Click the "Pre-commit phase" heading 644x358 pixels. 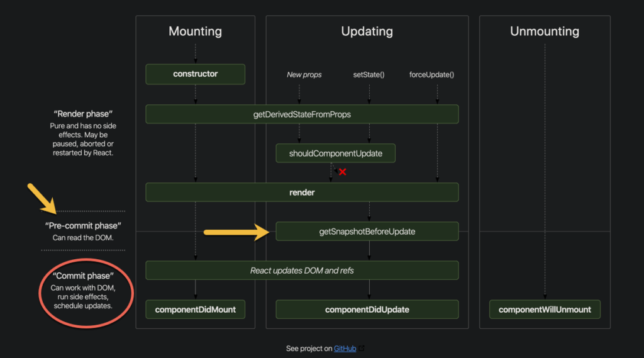[x=83, y=226]
